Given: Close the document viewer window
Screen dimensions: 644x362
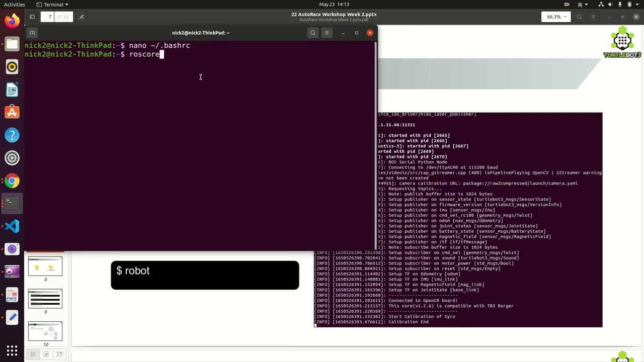Looking at the screenshot, I should (x=636, y=17).
